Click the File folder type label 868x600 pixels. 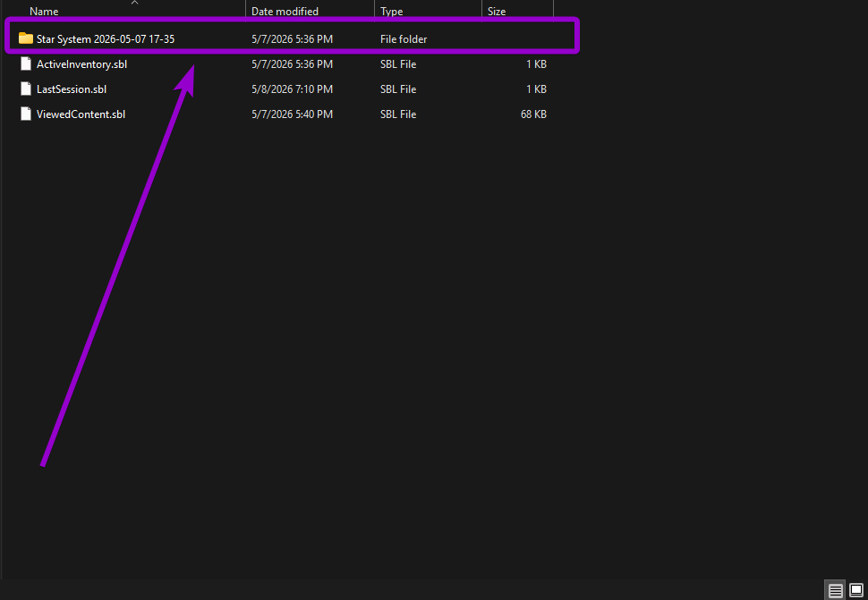(x=404, y=38)
